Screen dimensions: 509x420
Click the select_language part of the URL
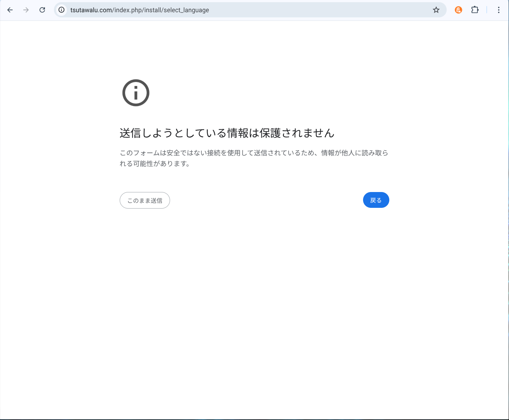click(x=186, y=10)
